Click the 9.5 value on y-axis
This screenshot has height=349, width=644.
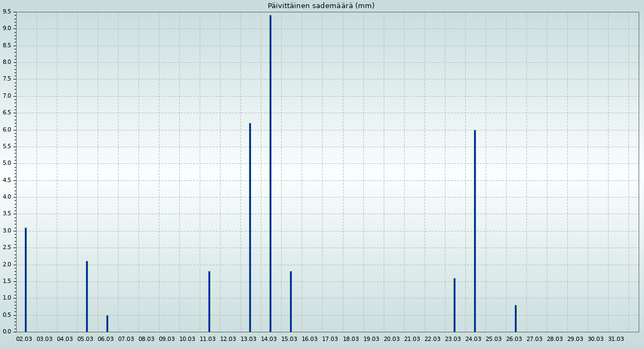click(x=7, y=12)
